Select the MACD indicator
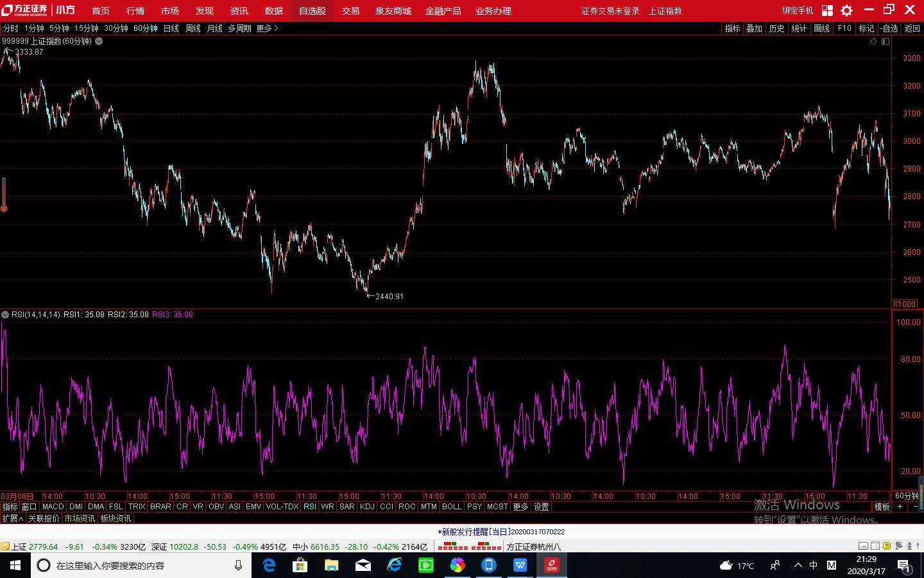The width and height of the screenshot is (924, 578). (x=53, y=507)
